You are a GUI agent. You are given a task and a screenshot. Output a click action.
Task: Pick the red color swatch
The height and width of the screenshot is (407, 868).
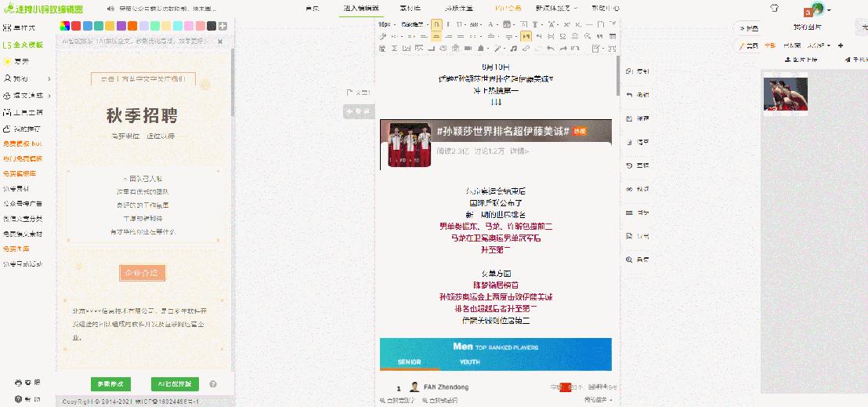point(76,26)
